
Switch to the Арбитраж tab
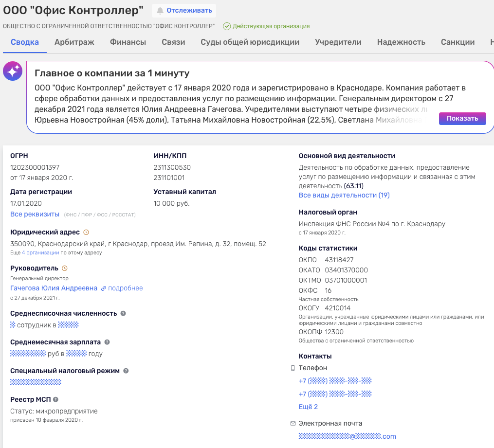(x=74, y=42)
